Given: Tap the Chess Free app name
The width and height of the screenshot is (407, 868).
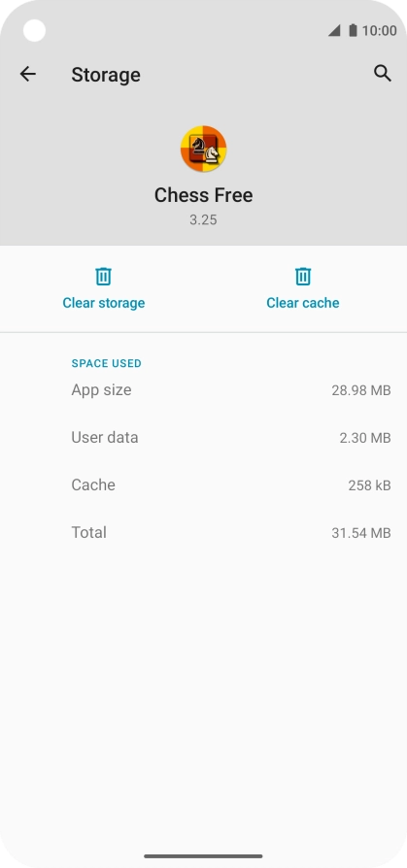Looking at the screenshot, I should point(203,195).
